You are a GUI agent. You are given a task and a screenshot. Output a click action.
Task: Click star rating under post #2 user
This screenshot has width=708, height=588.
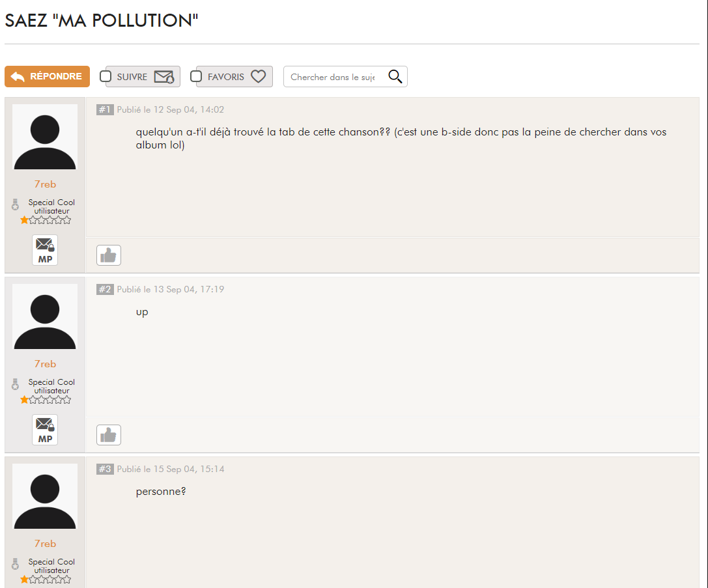pyautogui.click(x=46, y=400)
